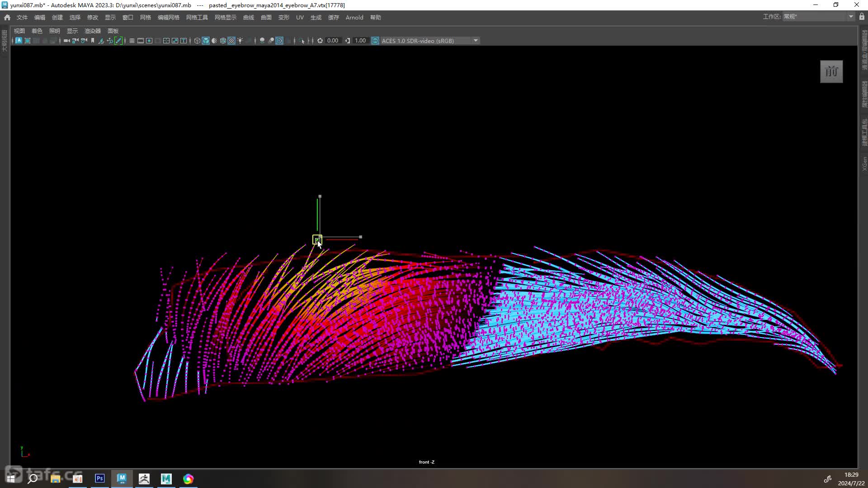Toggle the grease pencil icon
The width and height of the screenshot is (868, 488).
[118, 41]
